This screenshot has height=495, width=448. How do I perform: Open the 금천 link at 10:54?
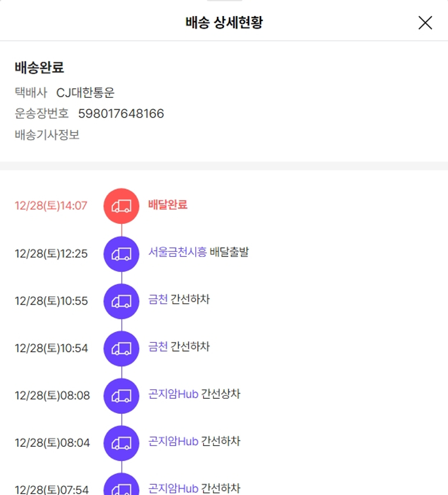[158, 346]
